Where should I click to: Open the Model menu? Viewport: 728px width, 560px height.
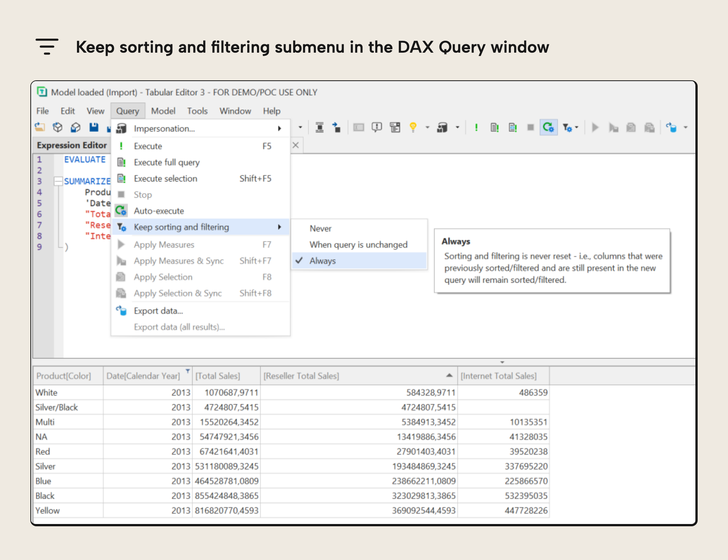(163, 111)
